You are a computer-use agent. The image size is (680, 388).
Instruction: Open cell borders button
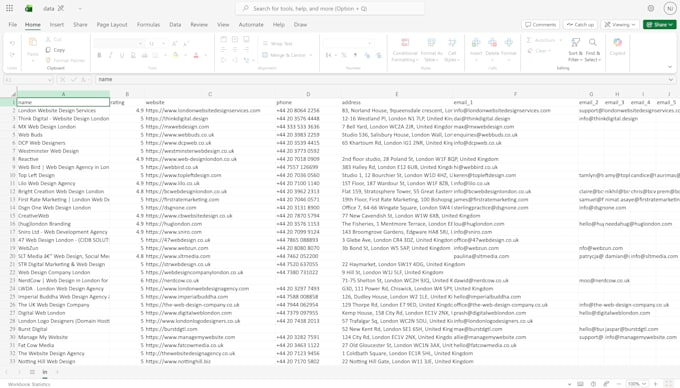(155, 55)
